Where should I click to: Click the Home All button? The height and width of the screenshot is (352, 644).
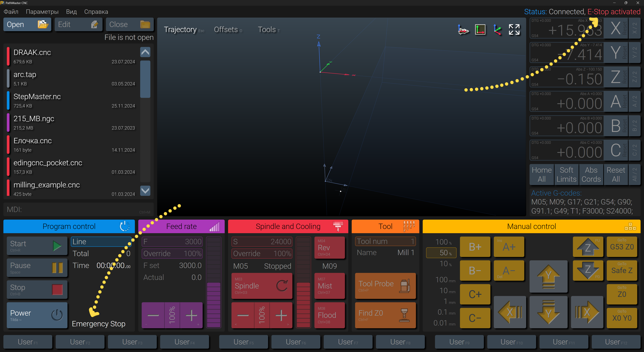point(542,174)
